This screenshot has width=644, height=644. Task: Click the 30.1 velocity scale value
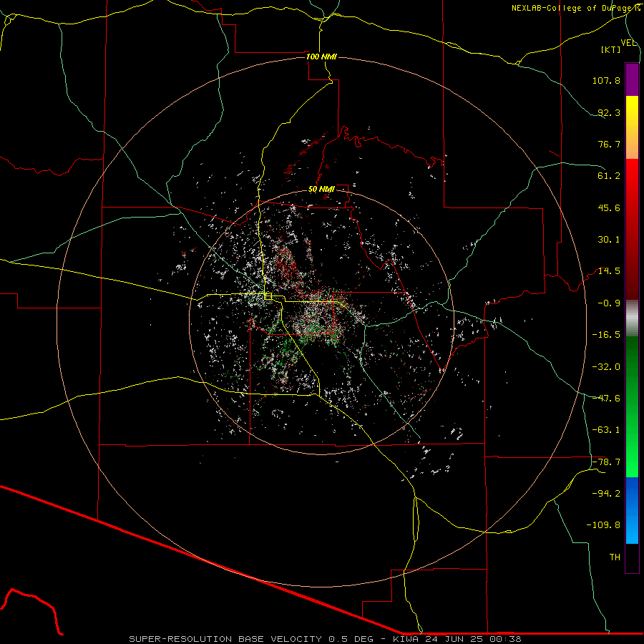coord(609,240)
